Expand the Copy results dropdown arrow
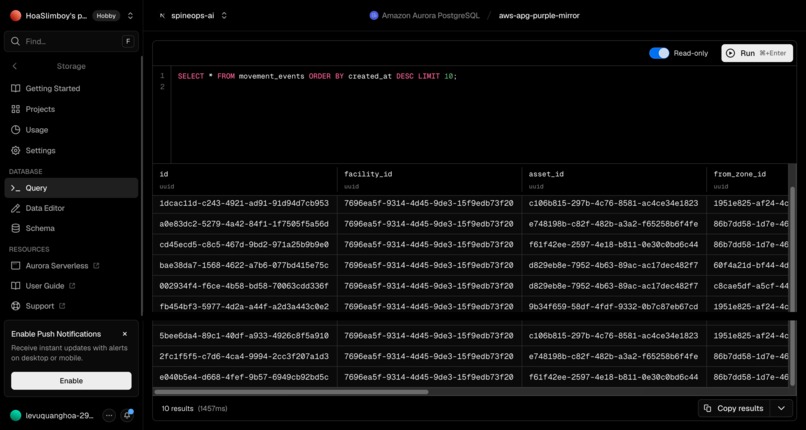Image resolution: width=806 pixels, height=430 pixels. pyautogui.click(x=781, y=408)
